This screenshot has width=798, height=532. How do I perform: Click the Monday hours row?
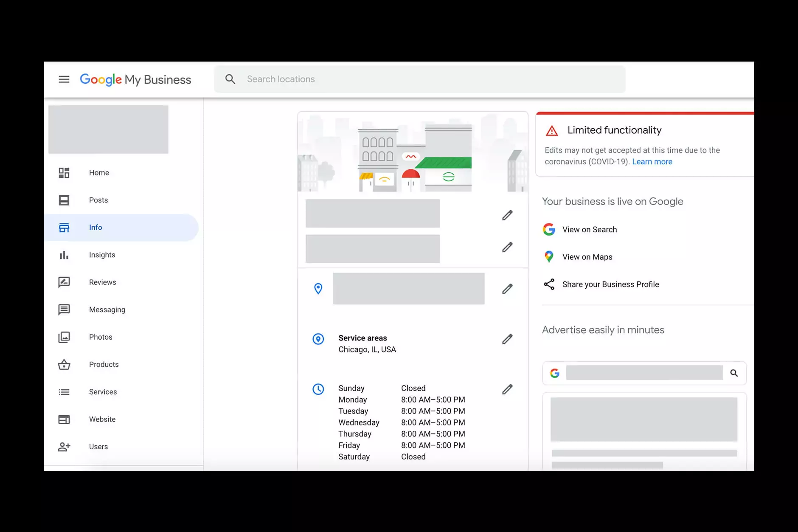pos(402,400)
